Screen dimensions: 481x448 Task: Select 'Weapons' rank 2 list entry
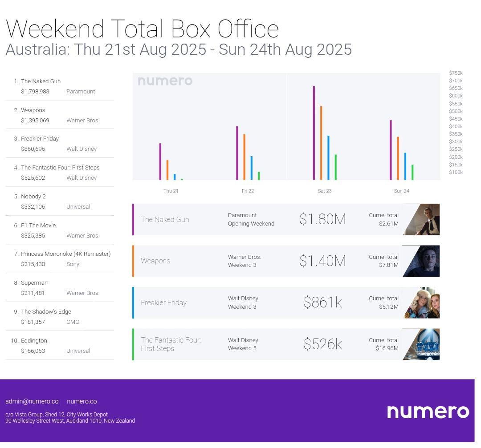tap(33, 110)
